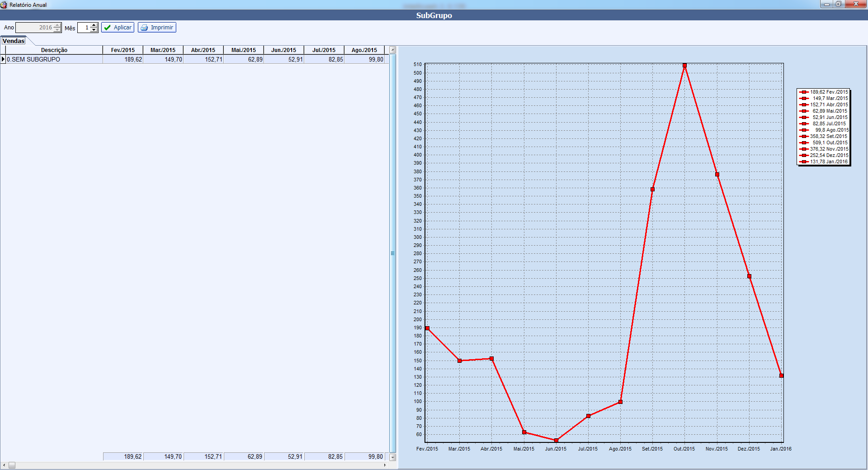Viewport: 868px width, 470px height.
Task: Click the green checkmark icon on Aplicar
Action: [x=108, y=28]
